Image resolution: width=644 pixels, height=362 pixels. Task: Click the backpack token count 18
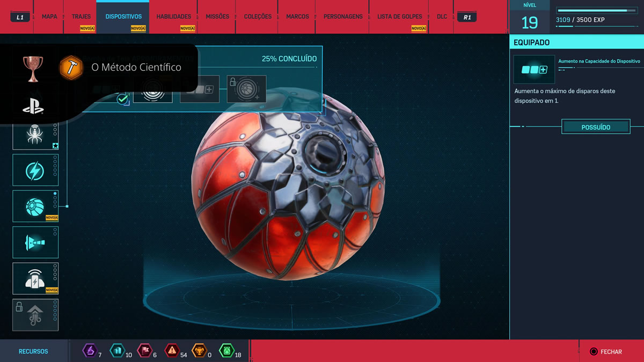[238, 354]
